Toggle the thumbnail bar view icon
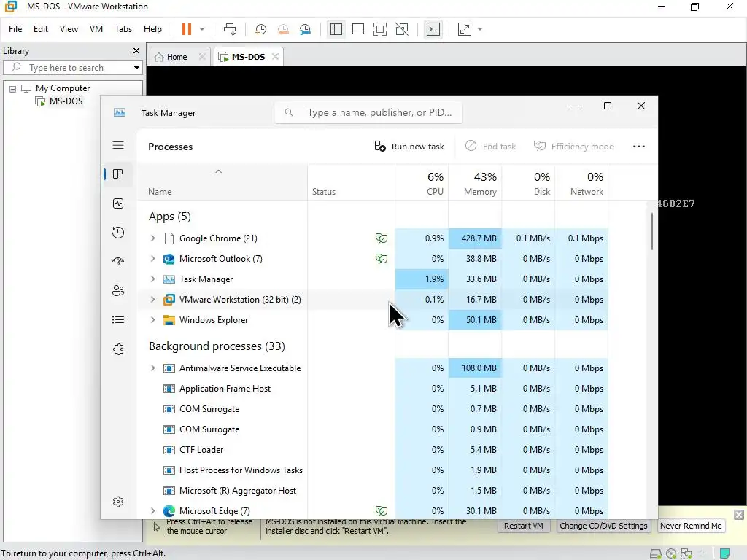This screenshot has height=560, width=747. tap(357, 29)
